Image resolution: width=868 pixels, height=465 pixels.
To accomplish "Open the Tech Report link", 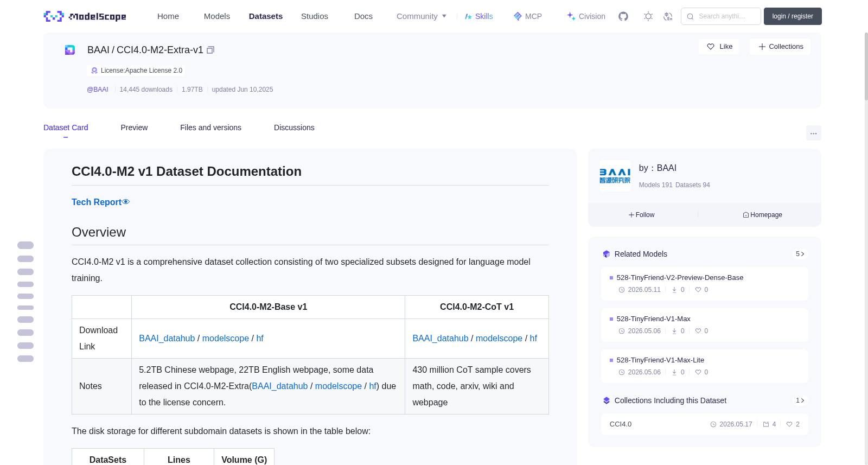I will [97, 202].
